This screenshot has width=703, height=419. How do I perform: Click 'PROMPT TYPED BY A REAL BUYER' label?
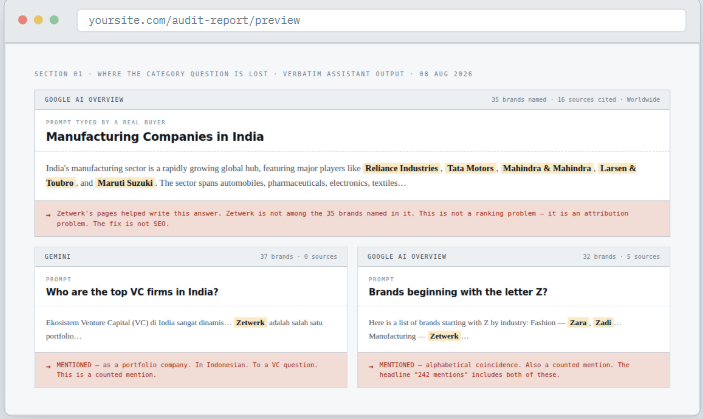coord(105,122)
